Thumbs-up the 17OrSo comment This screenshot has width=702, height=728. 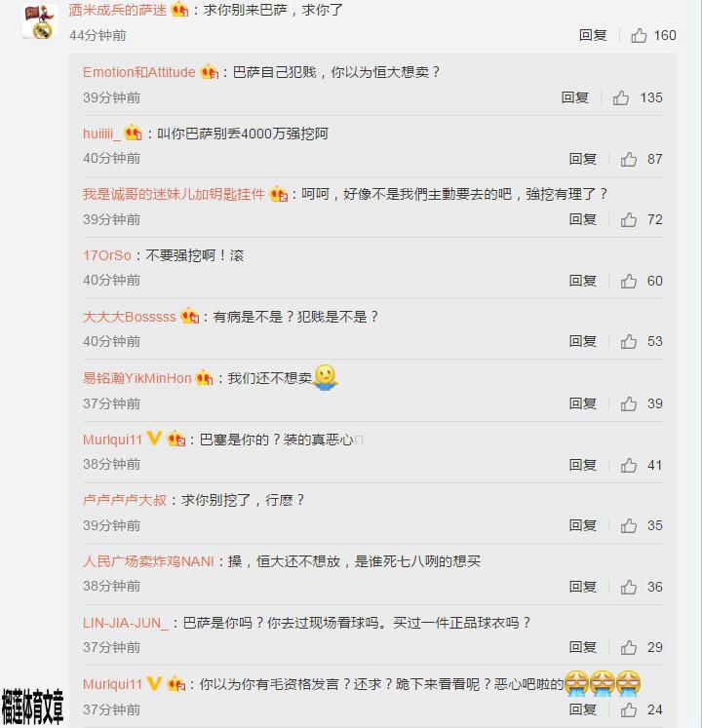[x=629, y=281]
